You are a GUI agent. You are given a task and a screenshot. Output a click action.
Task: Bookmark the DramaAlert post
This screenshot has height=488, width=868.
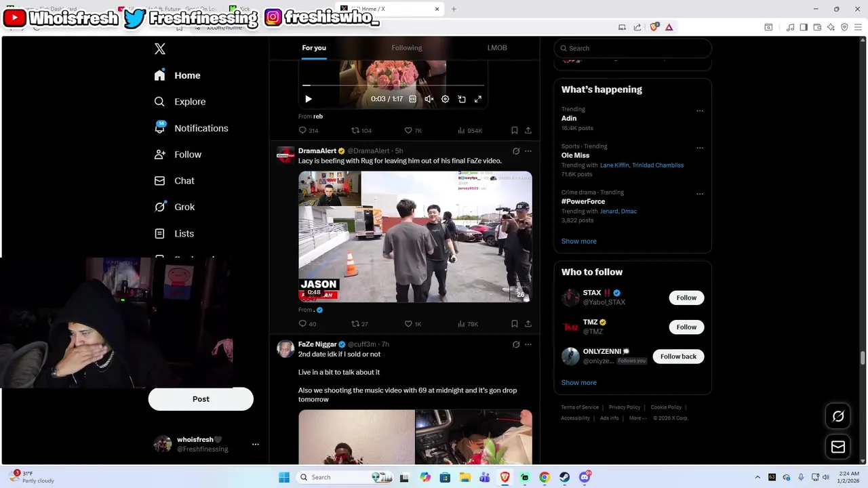(x=515, y=324)
